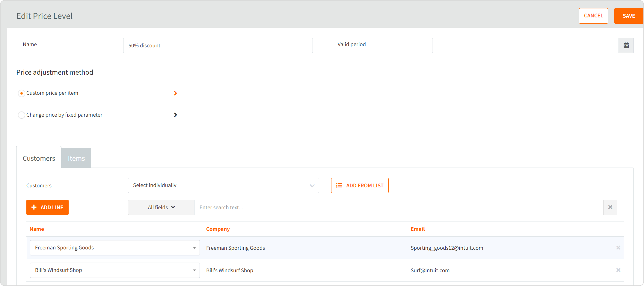Open the All fields filter dropdown
The width and height of the screenshot is (644, 286).
tap(161, 207)
